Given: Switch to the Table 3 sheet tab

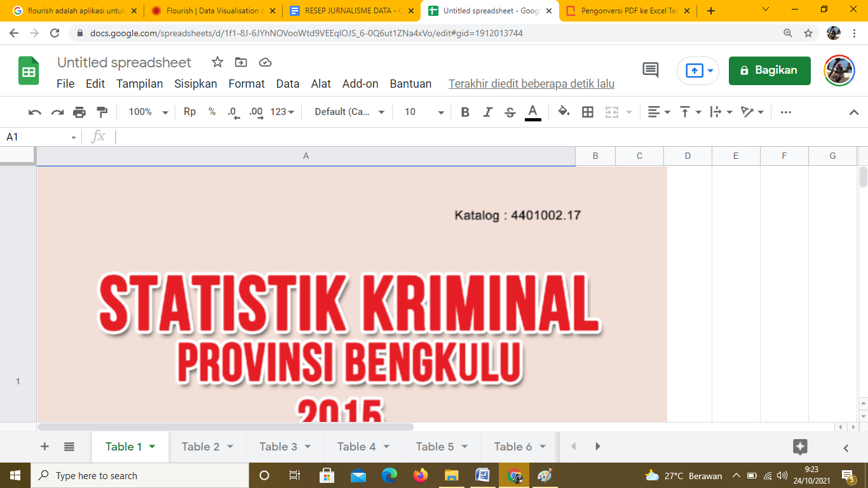Looking at the screenshot, I should 278,447.
